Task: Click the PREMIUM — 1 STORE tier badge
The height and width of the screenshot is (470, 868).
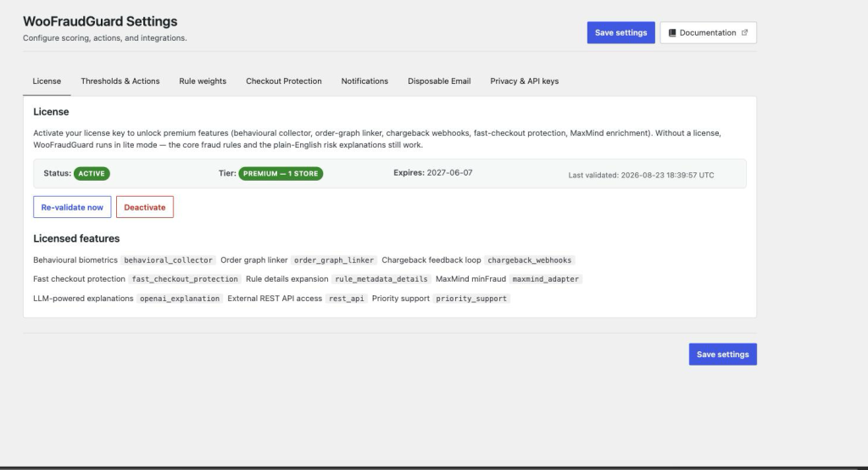Action: (281, 173)
